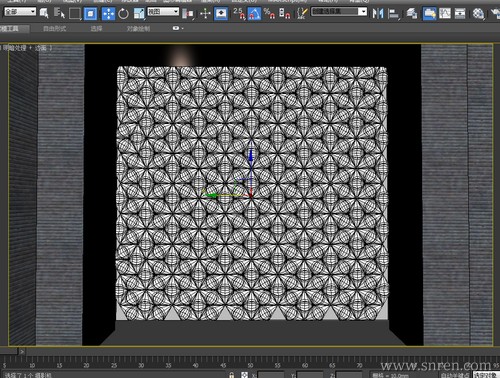
Task: Toggle Absolute/Offset transform mode icon
Action: pyautogui.click(x=244, y=375)
